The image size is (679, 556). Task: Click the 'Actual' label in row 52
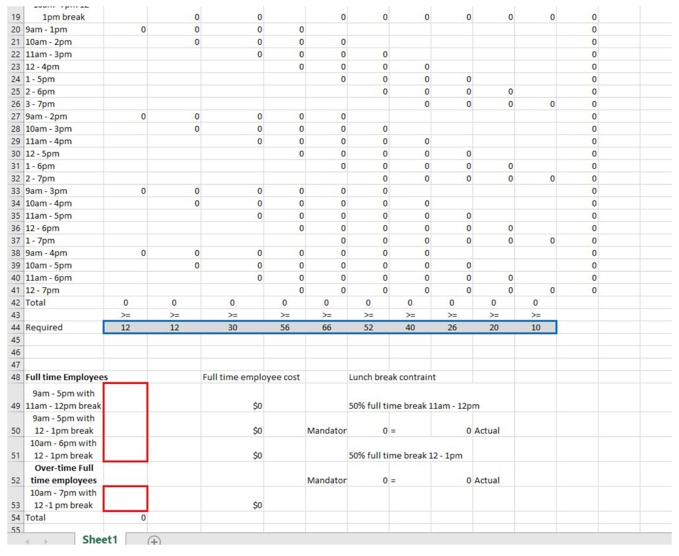pos(487,480)
